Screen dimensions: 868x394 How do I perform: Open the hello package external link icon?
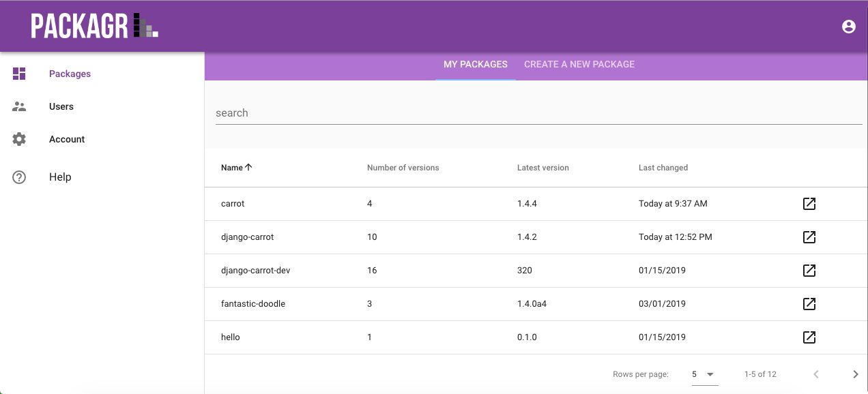click(809, 337)
